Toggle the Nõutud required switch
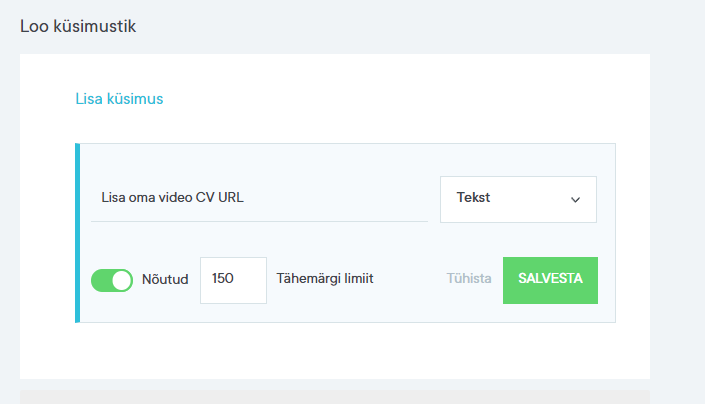The width and height of the screenshot is (705, 404). pos(112,280)
